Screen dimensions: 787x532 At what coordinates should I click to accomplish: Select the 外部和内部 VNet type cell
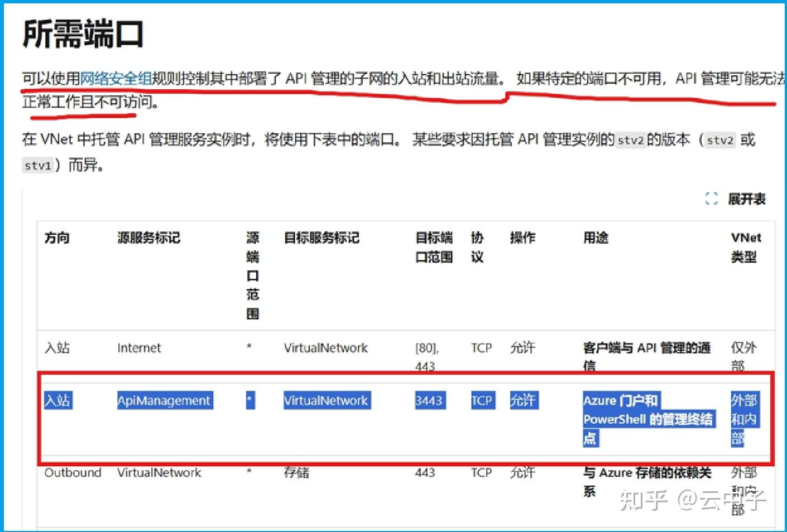tap(745, 419)
